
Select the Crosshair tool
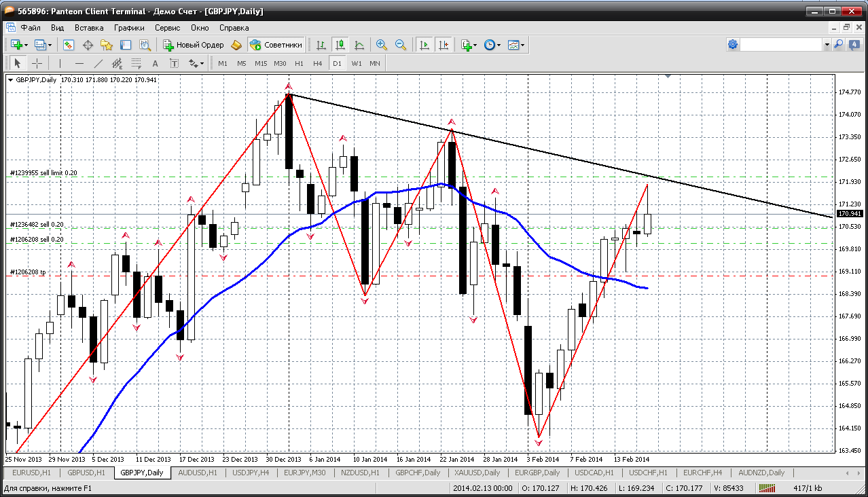pos(37,63)
